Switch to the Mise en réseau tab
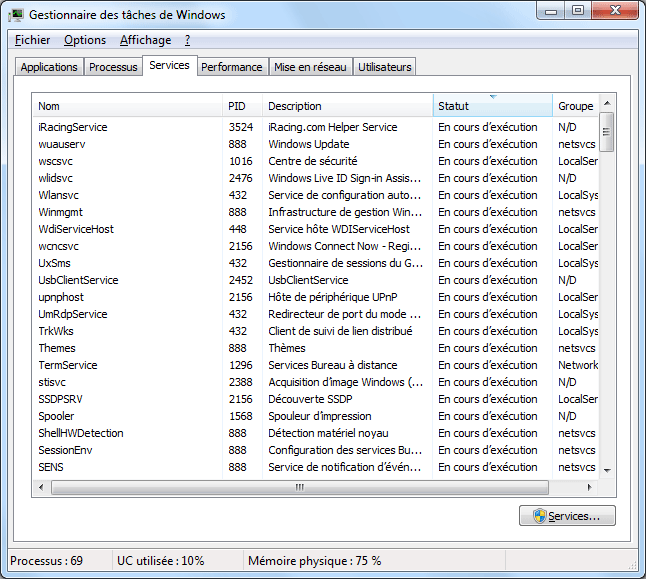This screenshot has height=579, width=646. pos(310,67)
